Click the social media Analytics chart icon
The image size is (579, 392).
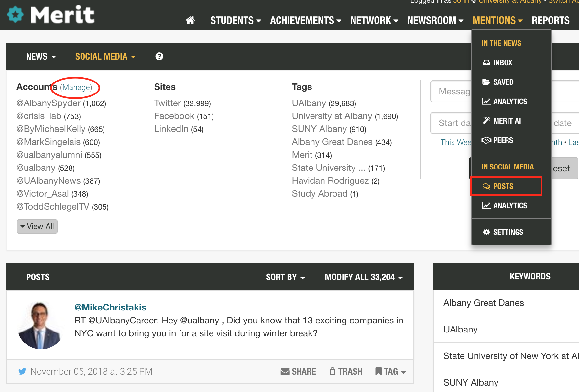tap(486, 205)
